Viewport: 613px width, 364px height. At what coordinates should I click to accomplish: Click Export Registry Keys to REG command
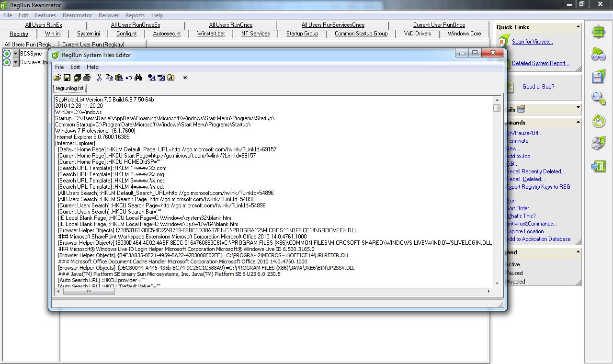(538, 187)
